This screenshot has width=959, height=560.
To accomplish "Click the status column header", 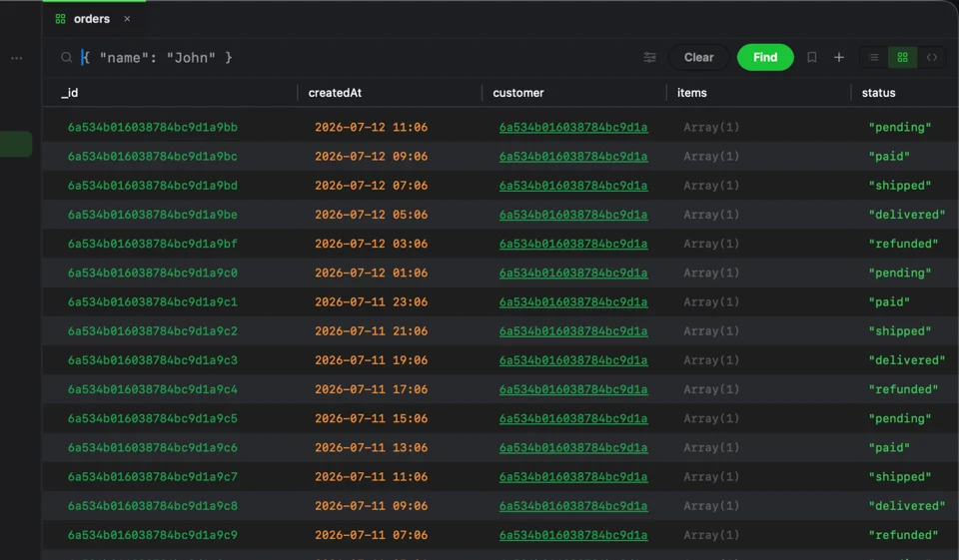I will click(x=878, y=93).
